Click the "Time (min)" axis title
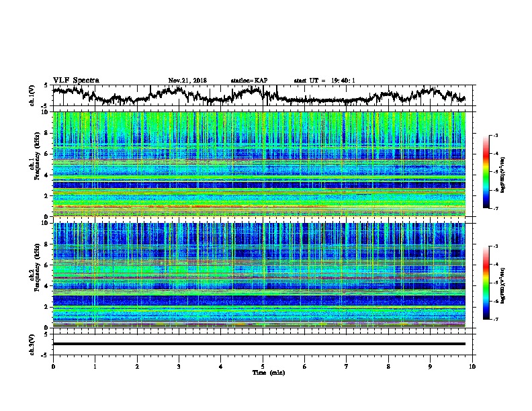This screenshot has height=411, width=532. [269, 373]
